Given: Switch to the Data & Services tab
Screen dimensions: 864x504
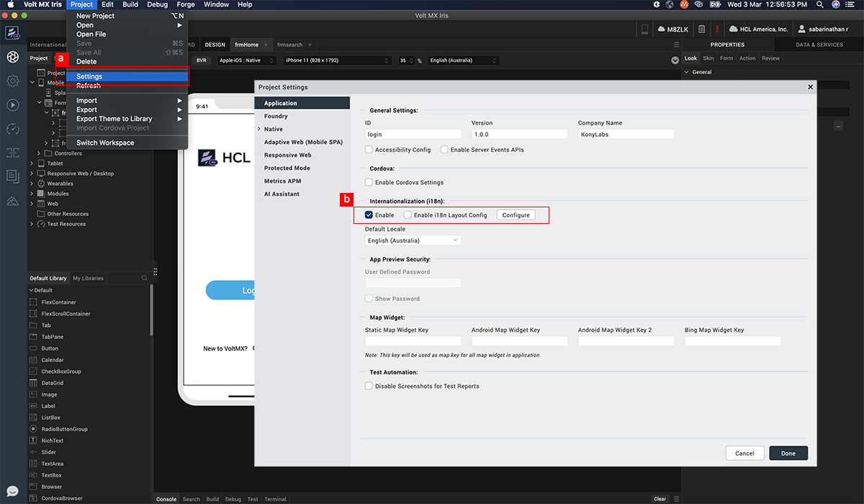Looking at the screenshot, I should click(x=819, y=45).
